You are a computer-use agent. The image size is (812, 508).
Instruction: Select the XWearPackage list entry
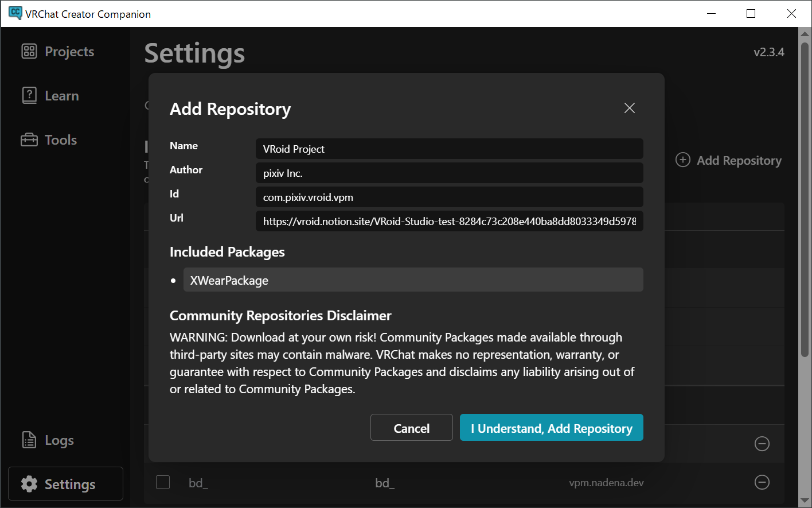pyautogui.click(x=413, y=280)
